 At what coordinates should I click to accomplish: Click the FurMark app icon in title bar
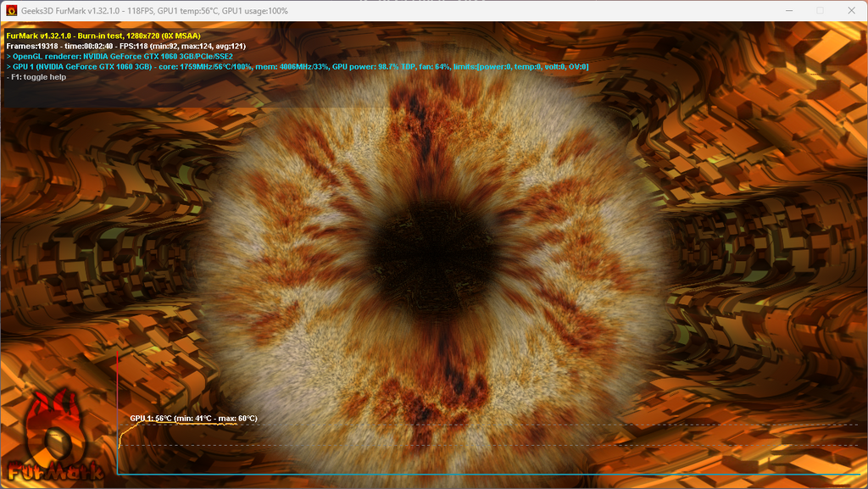[x=11, y=10]
